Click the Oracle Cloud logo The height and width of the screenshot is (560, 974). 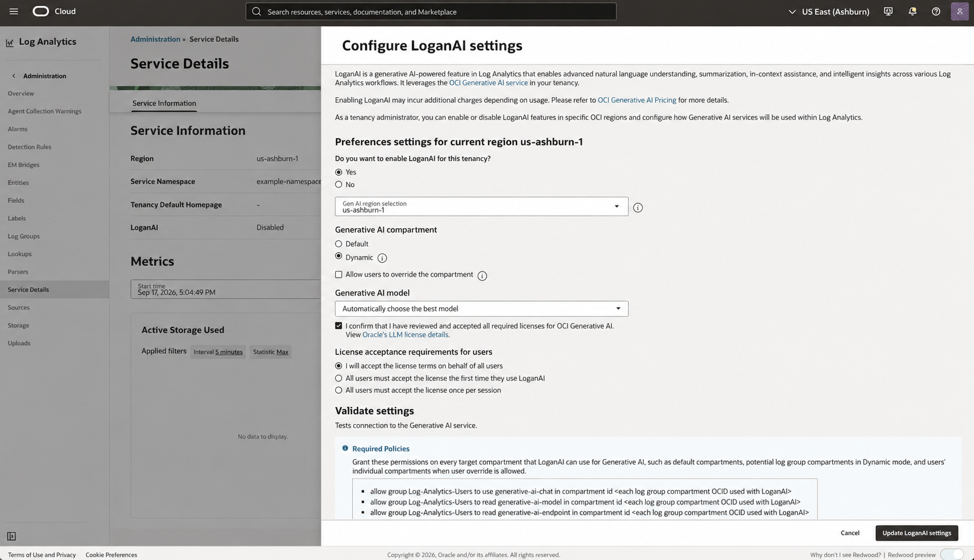(x=41, y=11)
